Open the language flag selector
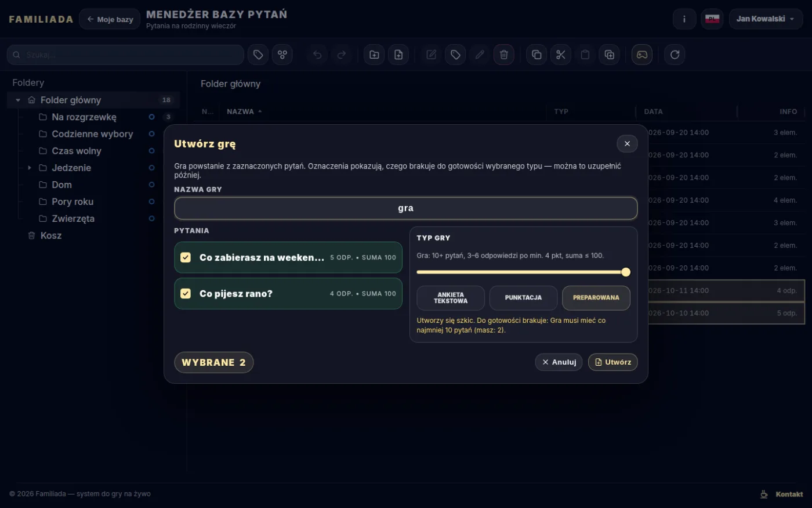 tap(712, 19)
